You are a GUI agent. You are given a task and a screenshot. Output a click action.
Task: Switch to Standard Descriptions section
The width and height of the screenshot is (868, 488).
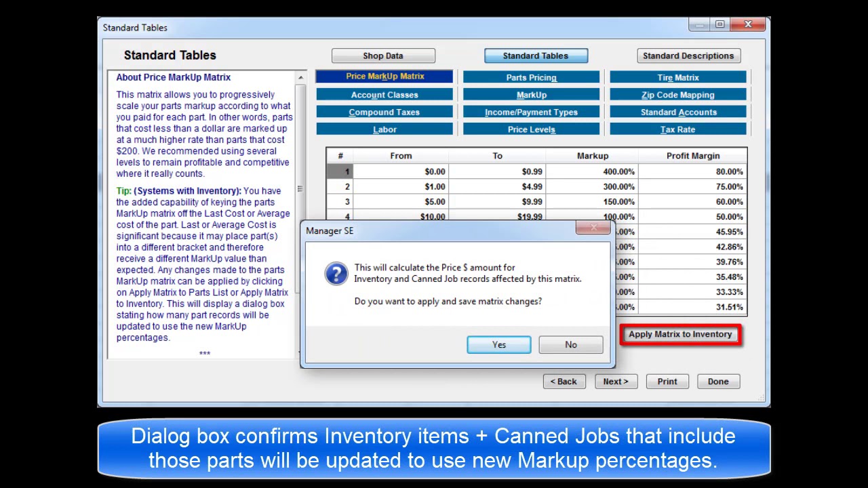(688, 56)
